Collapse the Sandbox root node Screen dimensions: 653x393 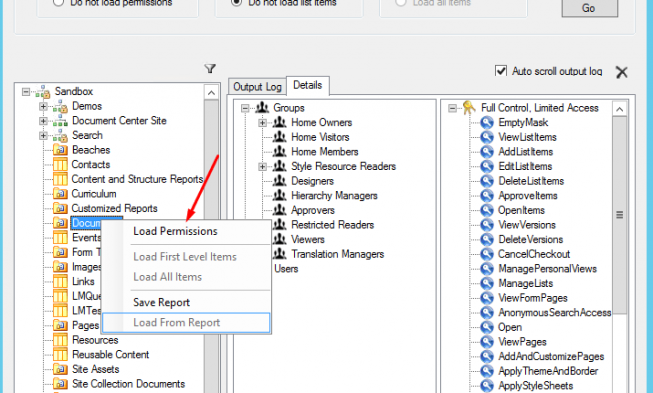[26, 92]
